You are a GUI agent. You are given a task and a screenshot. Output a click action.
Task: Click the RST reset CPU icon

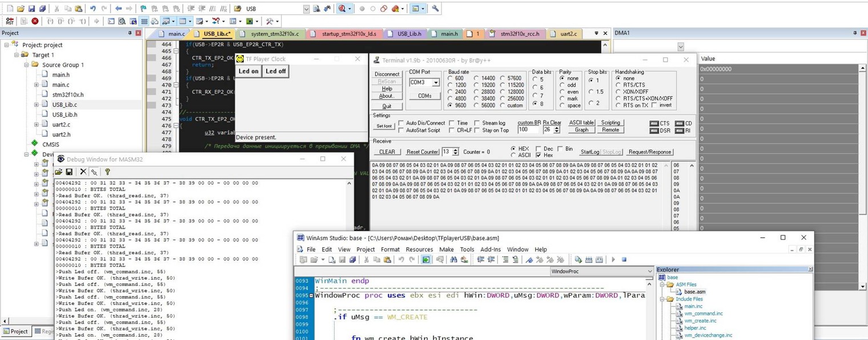coord(10,21)
